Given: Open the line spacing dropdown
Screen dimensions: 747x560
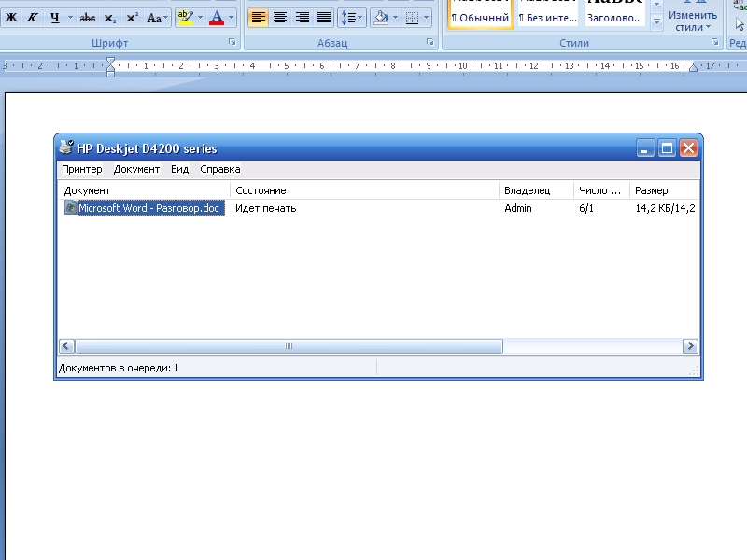Looking at the screenshot, I should click(352, 18).
